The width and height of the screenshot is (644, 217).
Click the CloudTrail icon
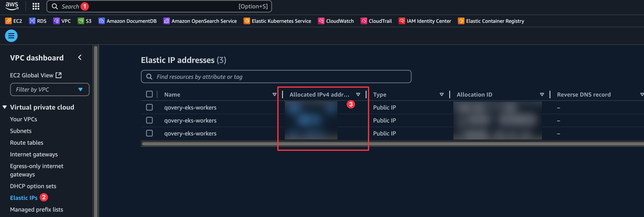364,21
